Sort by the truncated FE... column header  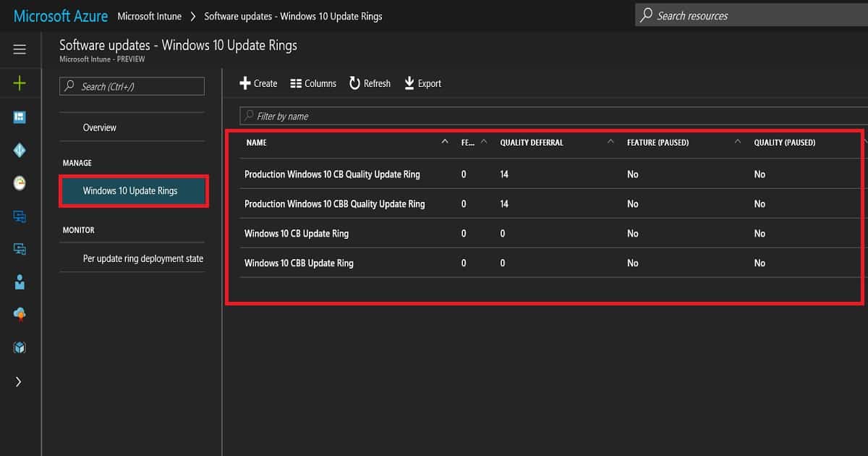pyautogui.click(x=468, y=143)
